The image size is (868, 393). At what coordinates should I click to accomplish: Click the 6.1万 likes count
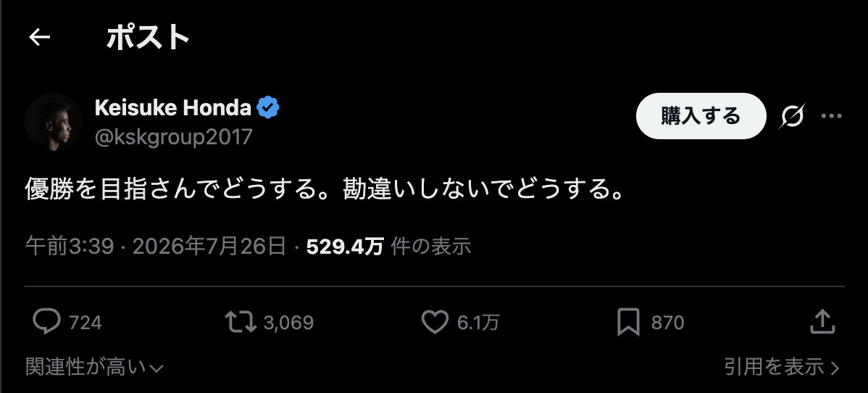coord(478,323)
